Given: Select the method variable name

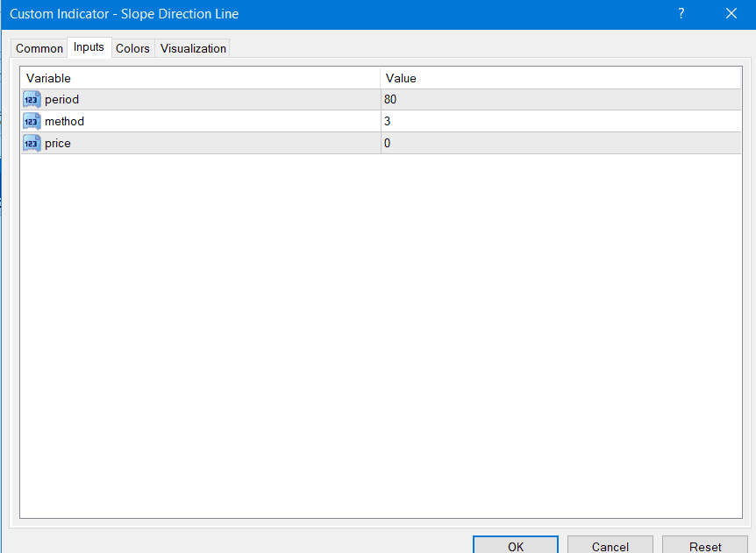Looking at the screenshot, I should coord(65,122).
